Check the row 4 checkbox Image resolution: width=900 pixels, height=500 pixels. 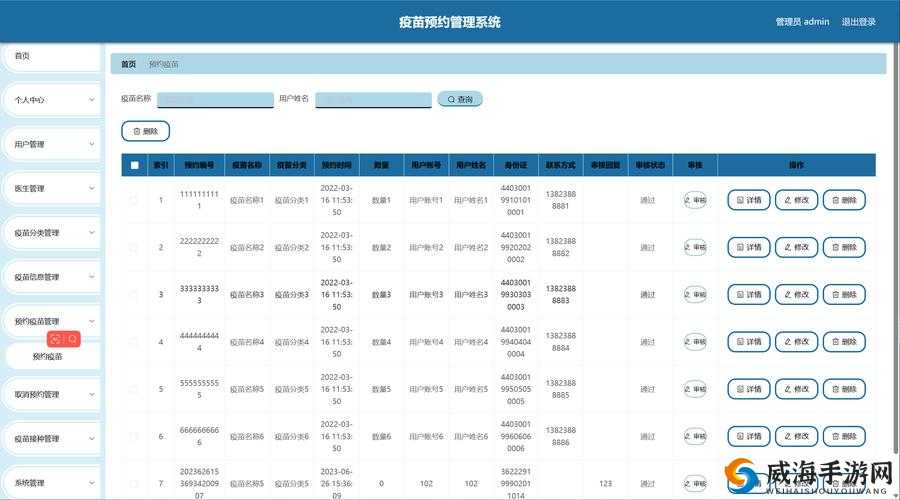pos(134,342)
